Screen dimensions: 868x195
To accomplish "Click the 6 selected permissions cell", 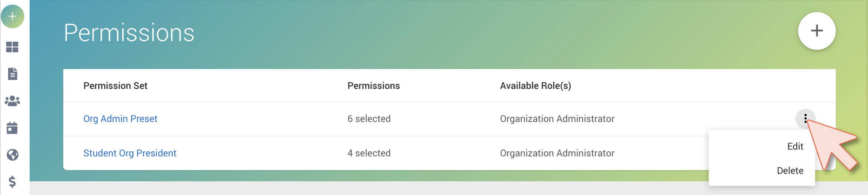I will [x=369, y=119].
